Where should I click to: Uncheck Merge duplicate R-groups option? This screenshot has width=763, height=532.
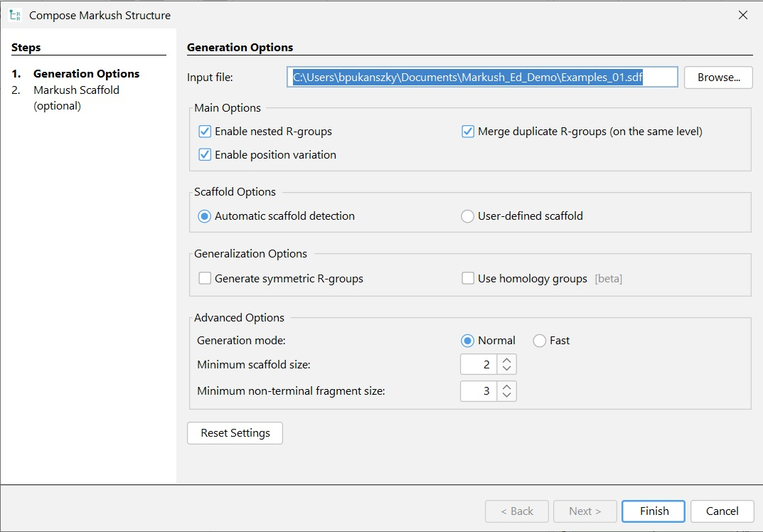pos(468,132)
